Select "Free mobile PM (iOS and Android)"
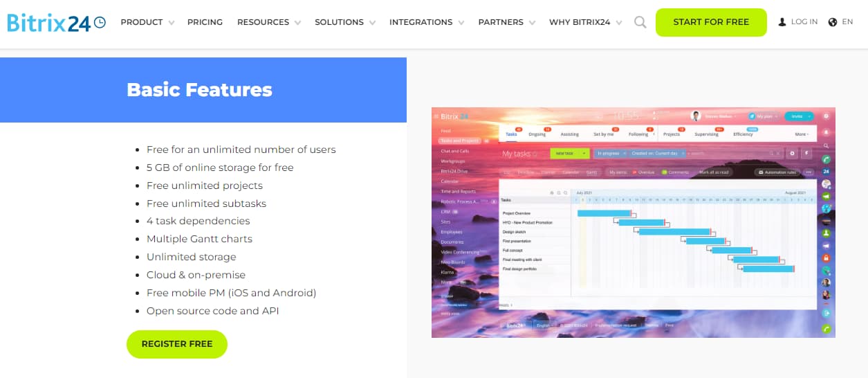The image size is (868, 378). click(x=232, y=293)
